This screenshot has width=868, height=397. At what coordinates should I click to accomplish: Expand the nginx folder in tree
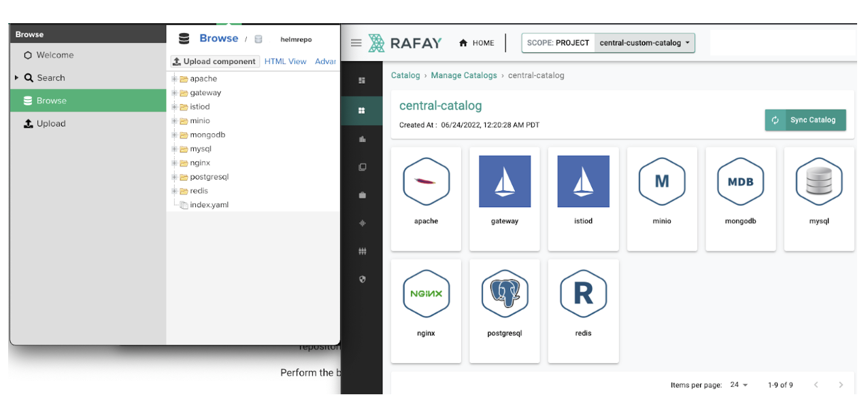[x=174, y=163]
